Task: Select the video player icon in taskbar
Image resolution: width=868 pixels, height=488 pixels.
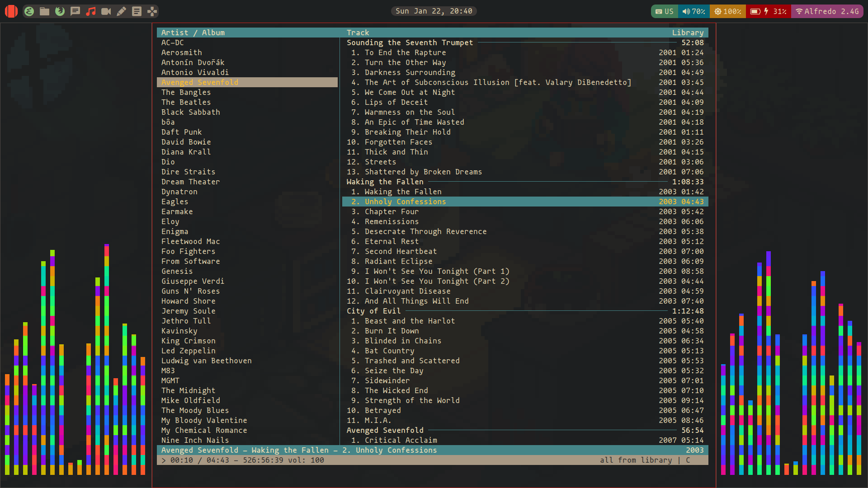Action: click(x=106, y=11)
